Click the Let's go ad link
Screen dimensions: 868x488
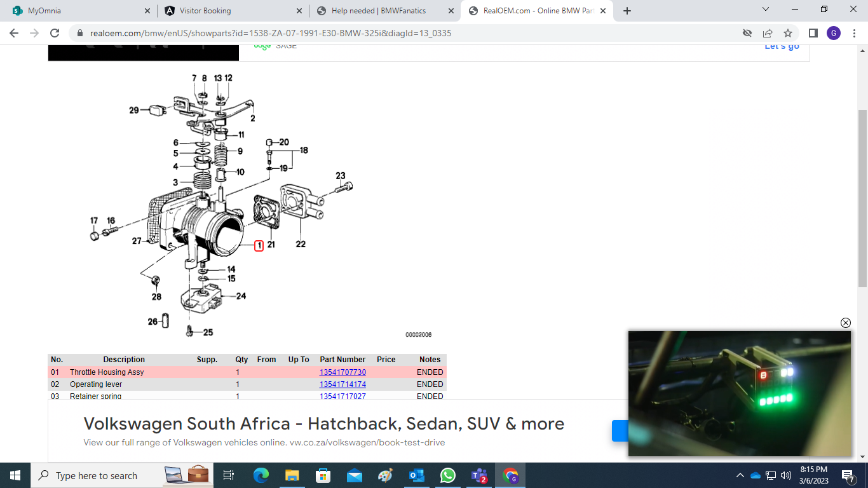(782, 47)
